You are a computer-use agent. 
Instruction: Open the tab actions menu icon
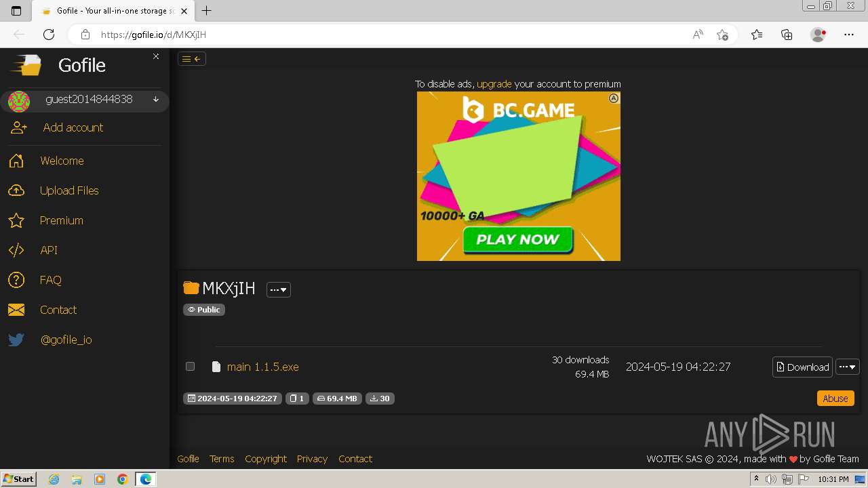click(16, 10)
